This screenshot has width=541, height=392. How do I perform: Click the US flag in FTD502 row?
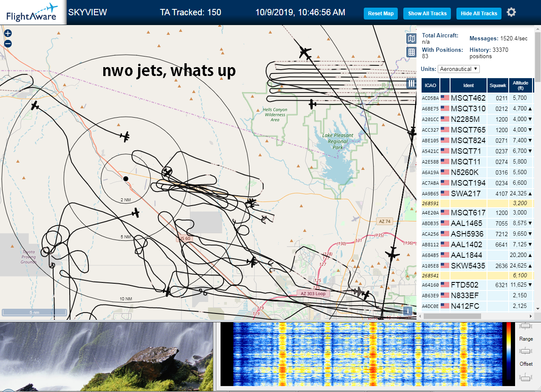pyautogui.click(x=445, y=285)
